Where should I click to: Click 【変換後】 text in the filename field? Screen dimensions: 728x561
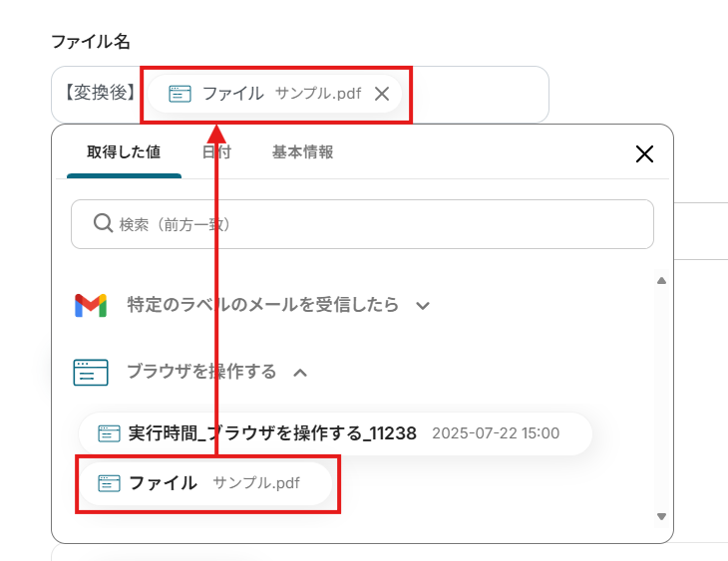pos(99,93)
